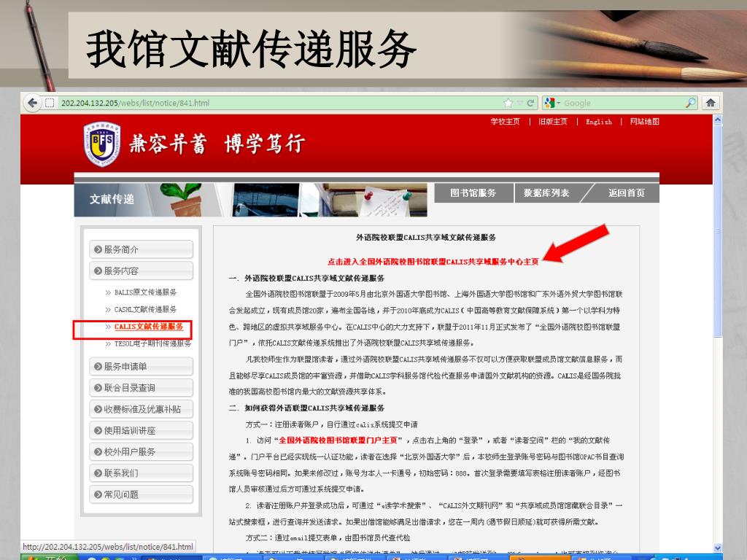
Task: Open 服务简介 sidebar menu item
Action: click(x=141, y=249)
